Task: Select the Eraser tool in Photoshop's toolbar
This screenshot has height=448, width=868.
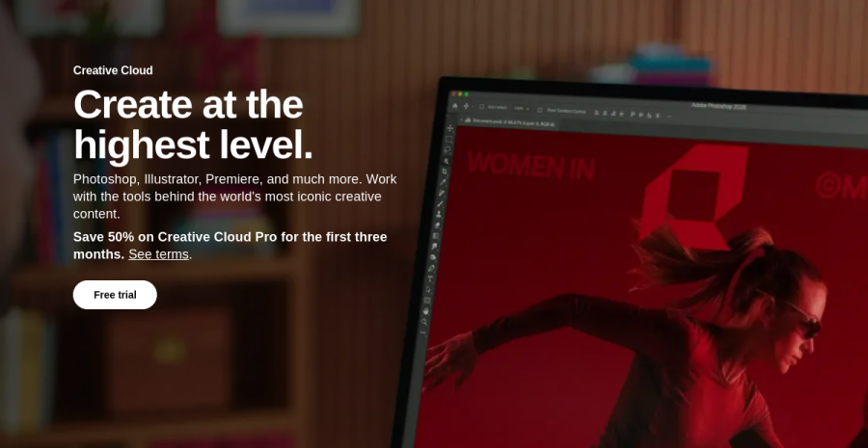Action: click(437, 225)
